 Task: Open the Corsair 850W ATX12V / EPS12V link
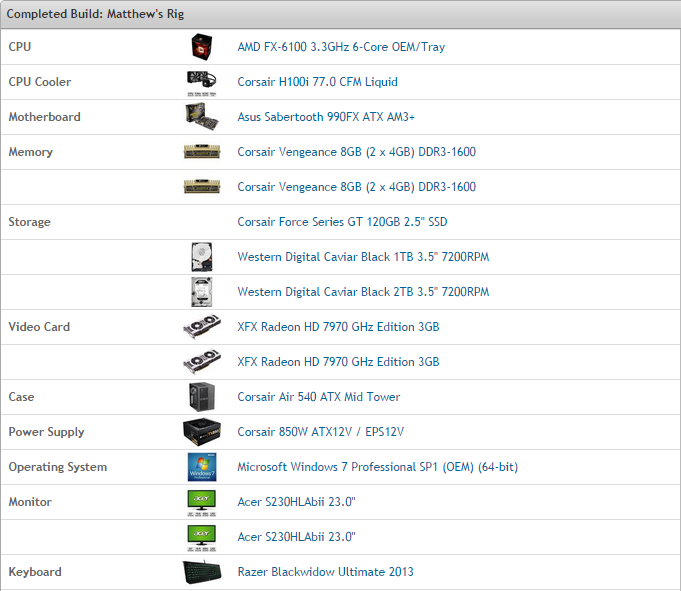point(320,432)
